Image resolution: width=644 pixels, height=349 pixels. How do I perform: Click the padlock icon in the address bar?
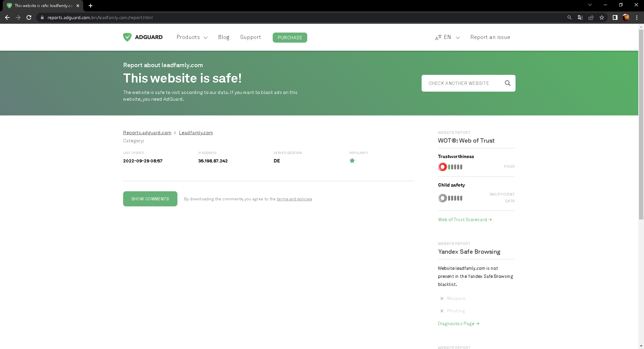[x=42, y=17]
